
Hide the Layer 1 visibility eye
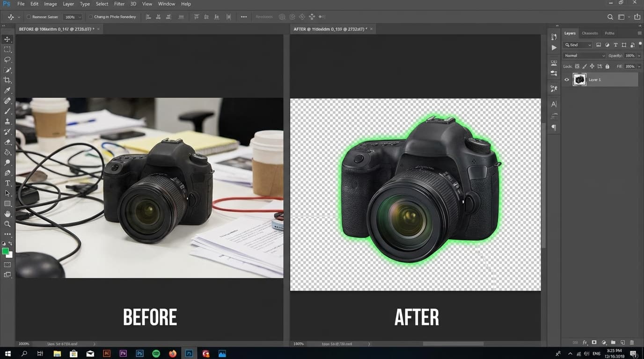(567, 79)
